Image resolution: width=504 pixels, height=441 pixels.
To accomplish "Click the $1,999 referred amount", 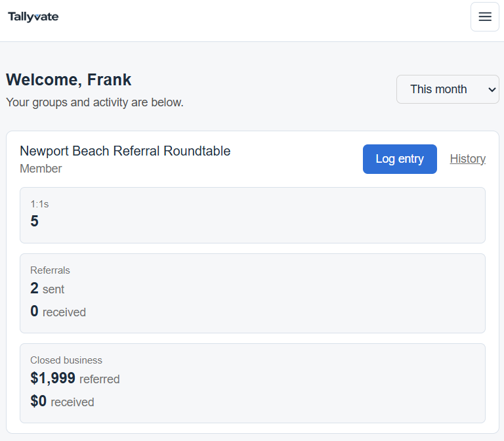I will point(75,378).
